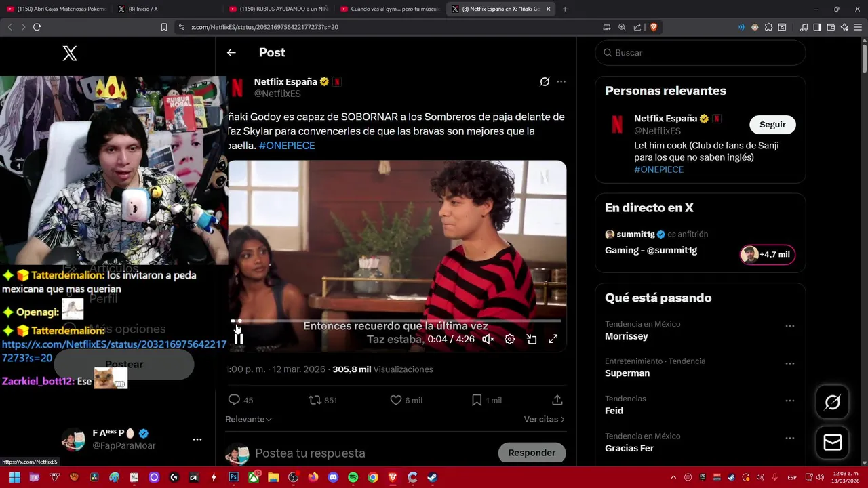Seek on the video progress bar

coord(397,321)
